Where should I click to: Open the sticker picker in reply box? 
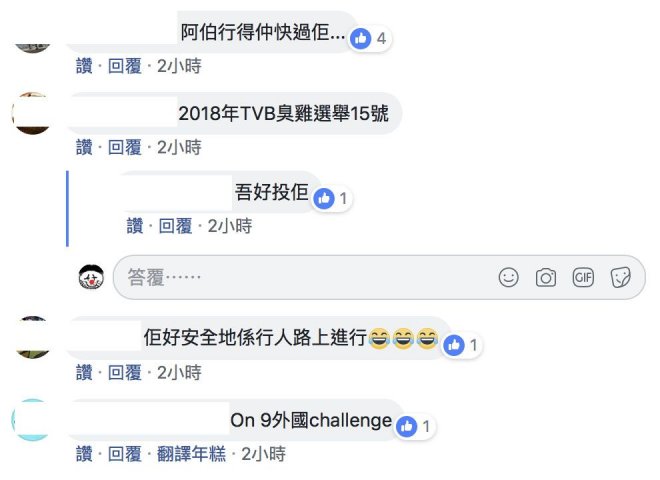[620, 277]
